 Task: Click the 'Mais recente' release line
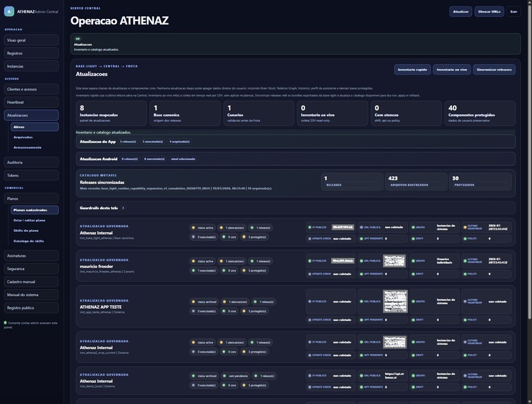click(176, 188)
